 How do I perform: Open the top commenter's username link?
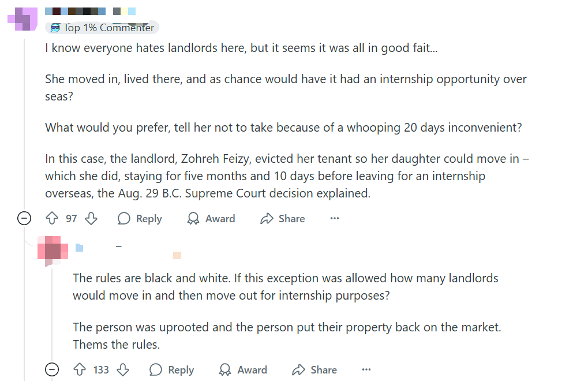click(76, 11)
